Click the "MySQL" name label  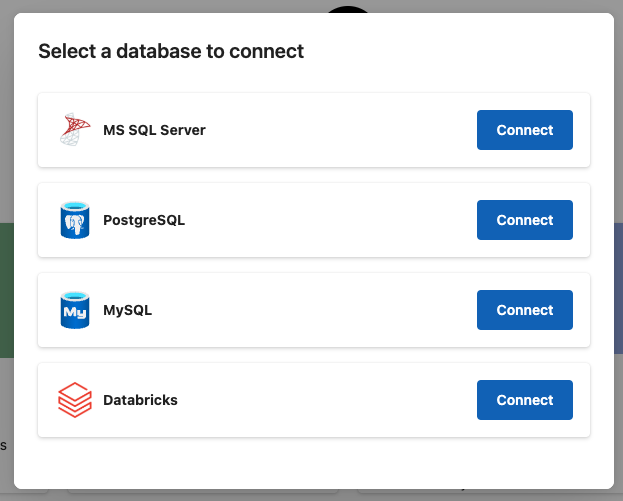[127, 310]
